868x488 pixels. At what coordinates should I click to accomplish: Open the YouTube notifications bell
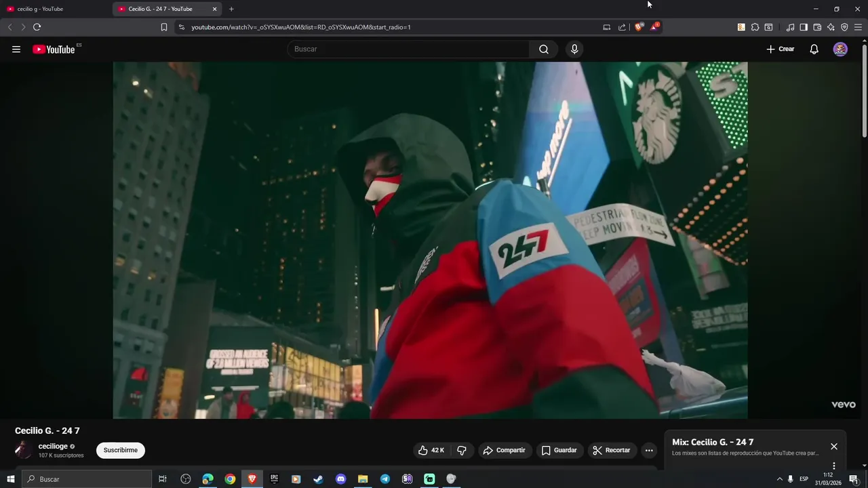(814, 49)
